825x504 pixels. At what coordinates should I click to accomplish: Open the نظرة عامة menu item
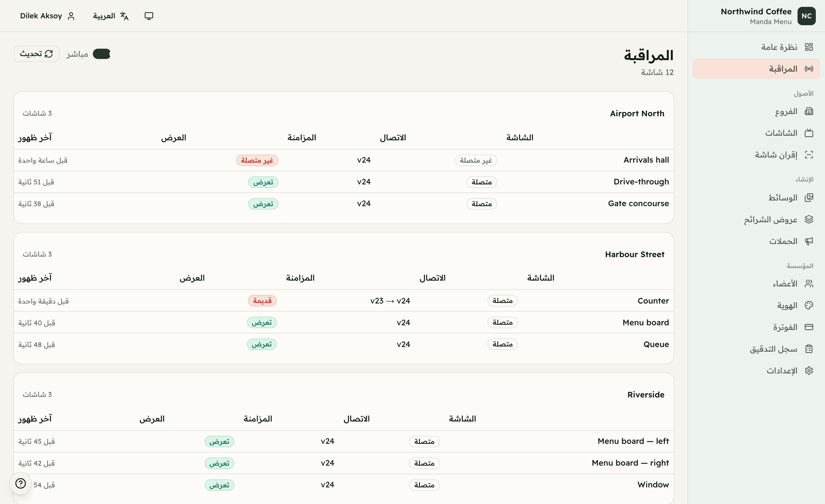click(x=756, y=47)
